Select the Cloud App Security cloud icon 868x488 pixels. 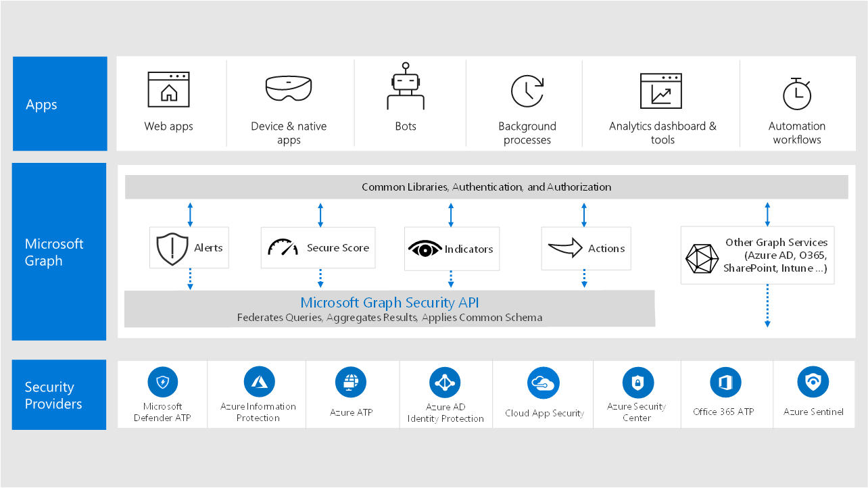pyautogui.click(x=544, y=383)
